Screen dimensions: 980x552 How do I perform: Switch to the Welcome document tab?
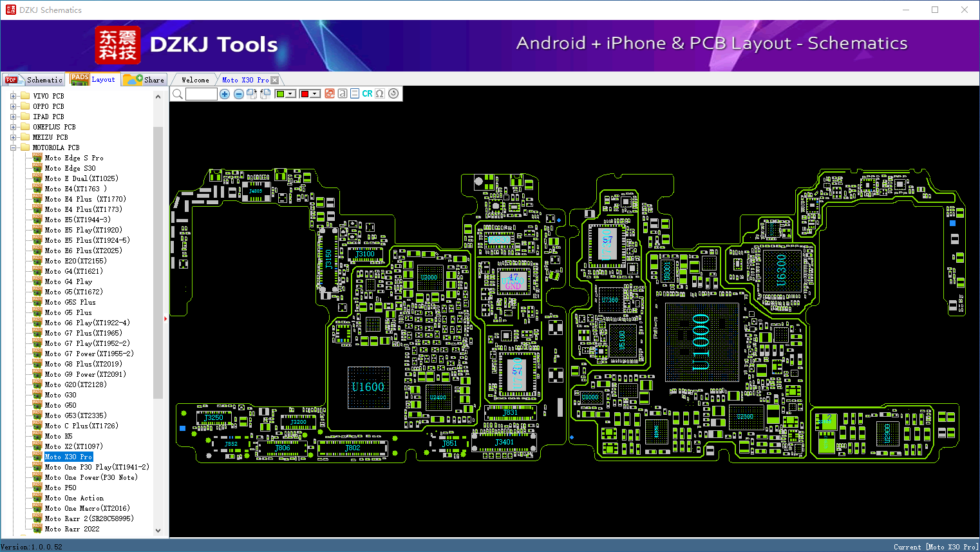[195, 80]
